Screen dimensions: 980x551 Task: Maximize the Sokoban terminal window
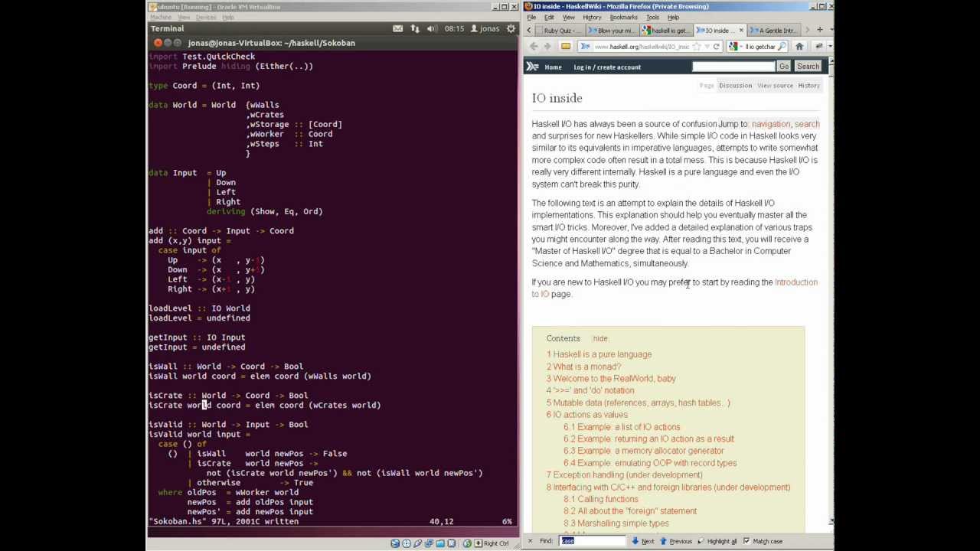[178, 43]
